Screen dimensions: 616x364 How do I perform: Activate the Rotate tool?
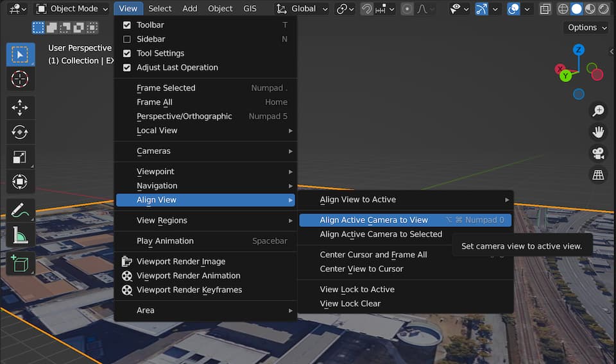[20, 133]
